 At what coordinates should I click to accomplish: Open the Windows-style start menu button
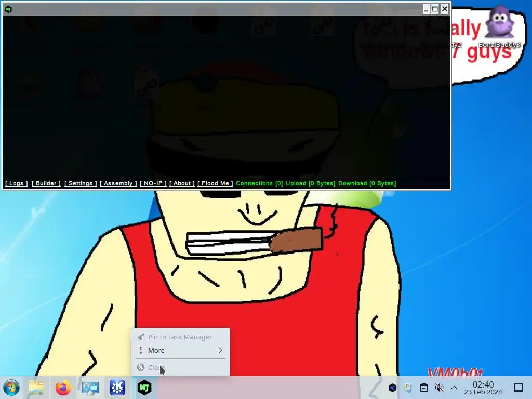(x=11, y=388)
